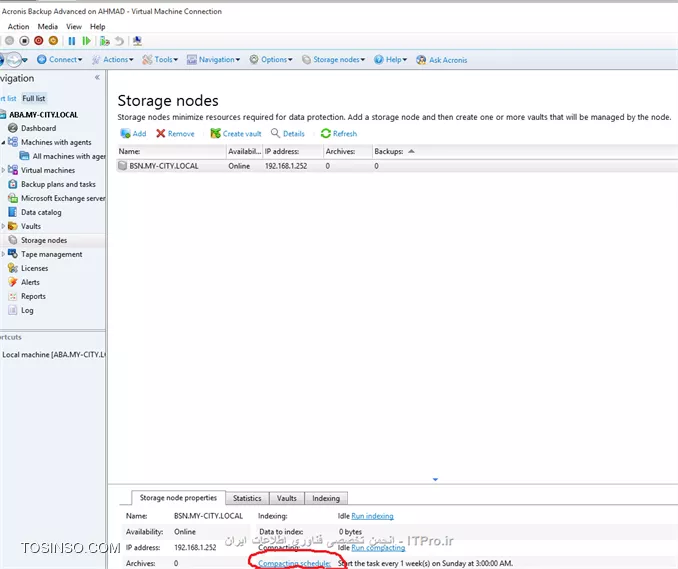This screenshot has height=569, width=678.
Task: Open the Help menu in VM window
Action: coord(98,27)
